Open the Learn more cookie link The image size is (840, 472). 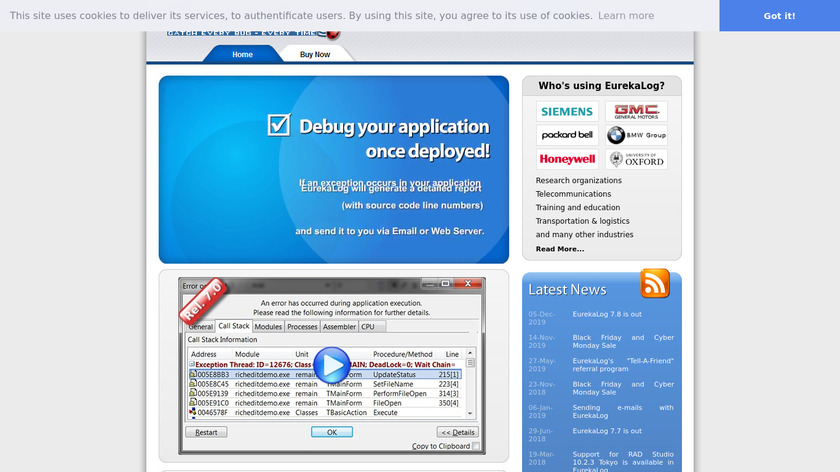click(x=626, y=16)
